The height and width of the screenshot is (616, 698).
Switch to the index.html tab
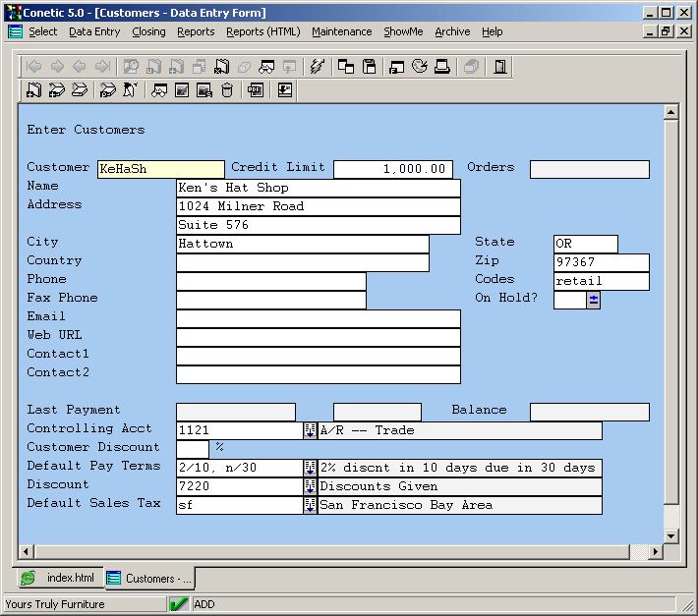(59, 578)
